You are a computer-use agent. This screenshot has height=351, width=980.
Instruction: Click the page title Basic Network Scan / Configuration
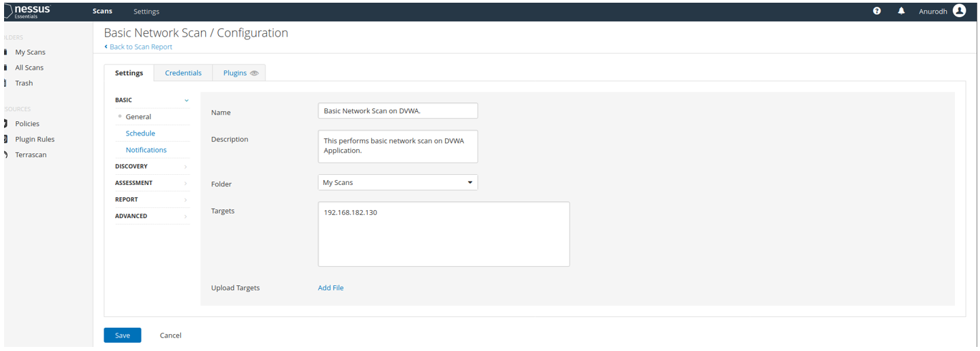point(196,33)
